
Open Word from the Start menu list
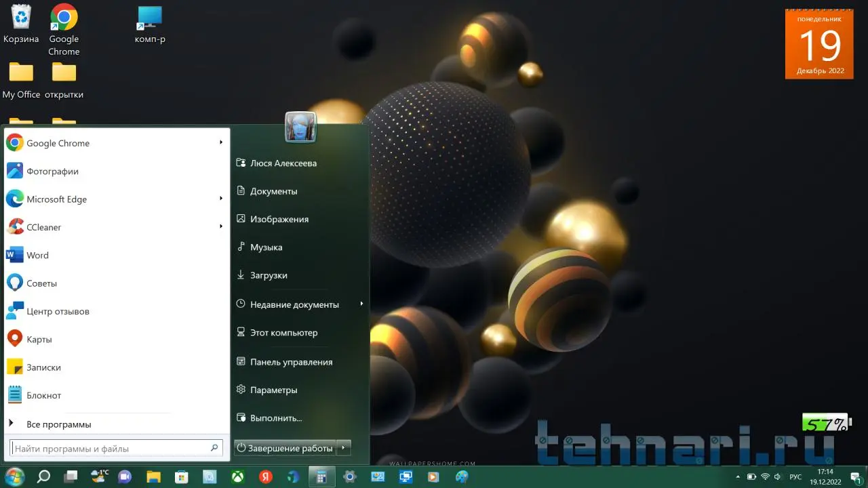click(37, 256)
